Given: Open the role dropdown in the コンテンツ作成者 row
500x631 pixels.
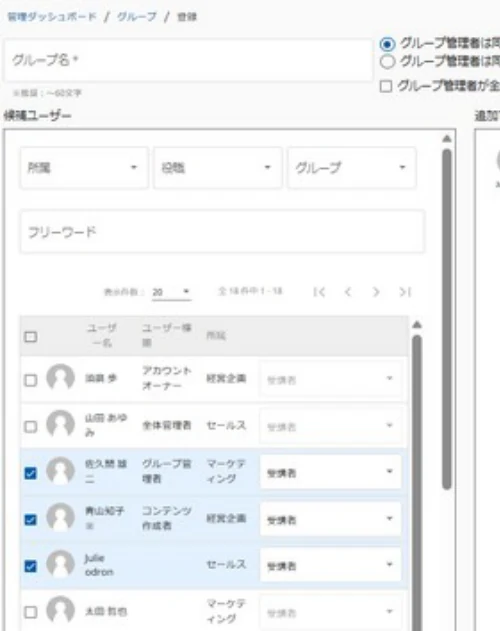Looking at the screenshot, I should tap(331, 519).
